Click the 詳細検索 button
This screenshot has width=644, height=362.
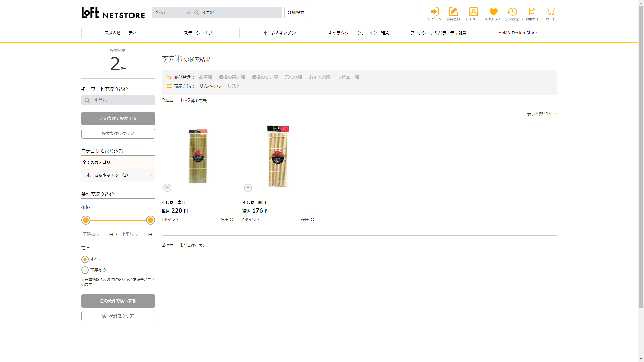[x=296, y=13]
